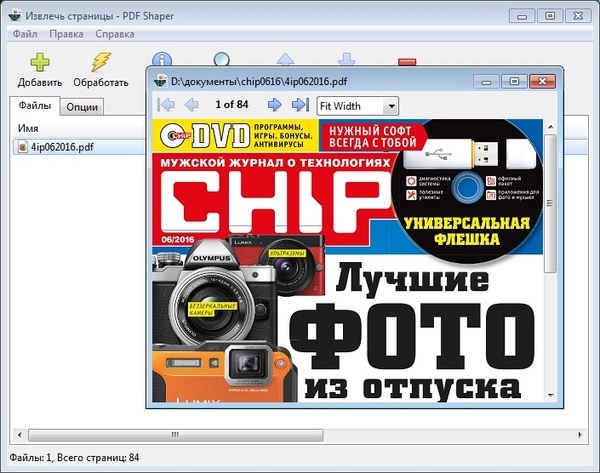Click the PDF file icon beside 4ip062016.pdf
This screenshot has height=473, width=600.
pyautogui.click(x=23, y=147)
